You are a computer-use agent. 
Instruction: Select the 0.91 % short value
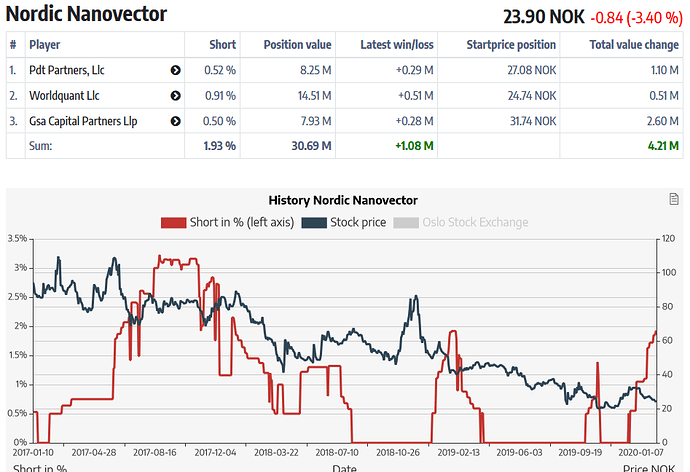pyautogui.click(x=220, y=96)
